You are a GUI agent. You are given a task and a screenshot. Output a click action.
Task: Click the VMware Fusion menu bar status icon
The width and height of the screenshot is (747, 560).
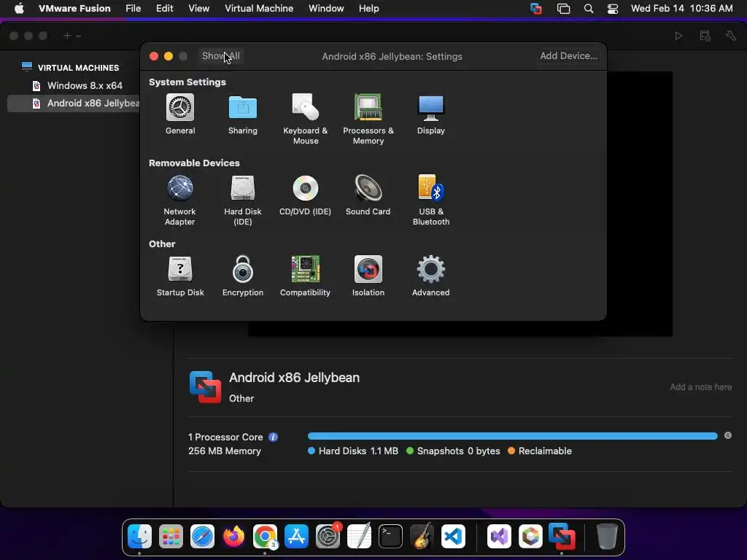coord(536,9)
